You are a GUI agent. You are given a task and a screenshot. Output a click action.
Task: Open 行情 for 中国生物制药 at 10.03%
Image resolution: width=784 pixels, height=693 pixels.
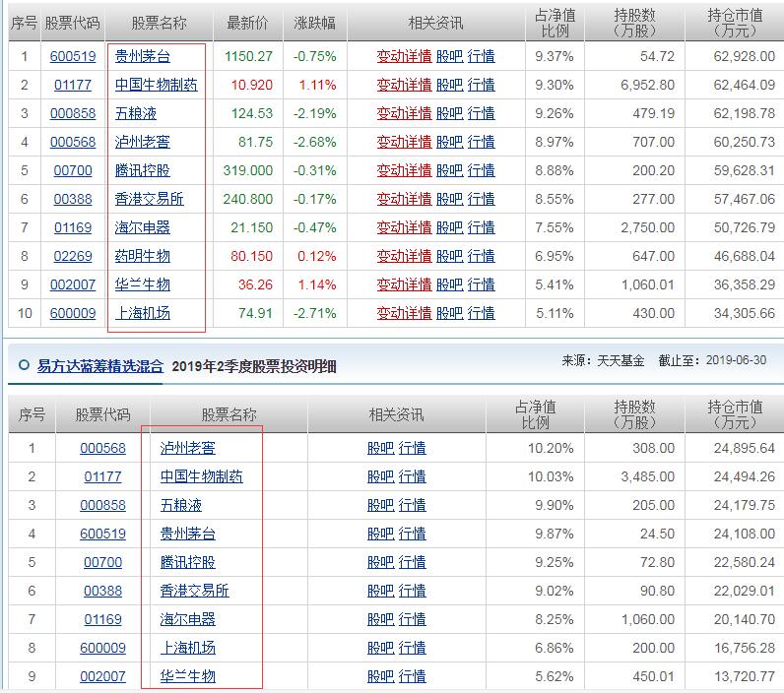tap(412, 476)
